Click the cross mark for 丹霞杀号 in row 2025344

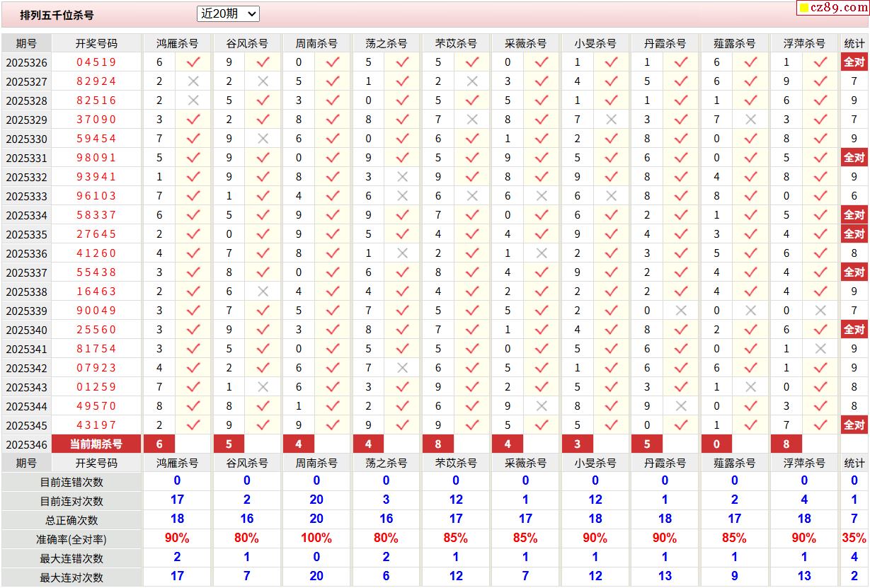tap(681, 406)
